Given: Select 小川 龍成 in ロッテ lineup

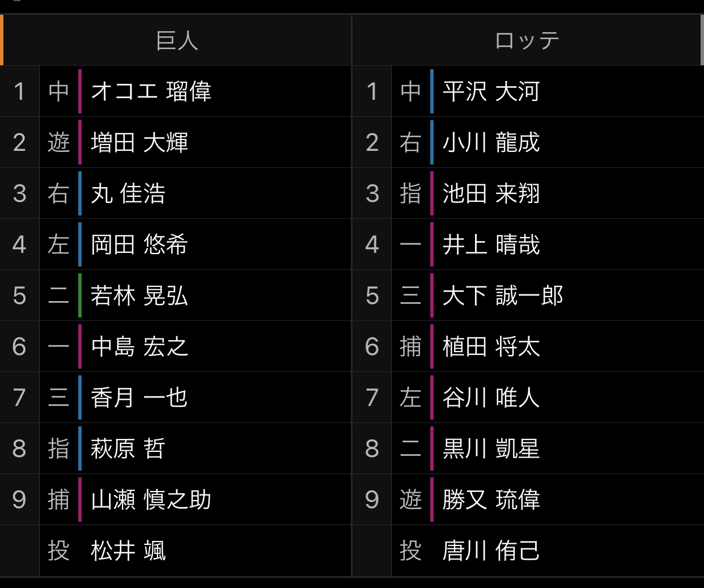Looking at the screenshot, I should 491,142.
